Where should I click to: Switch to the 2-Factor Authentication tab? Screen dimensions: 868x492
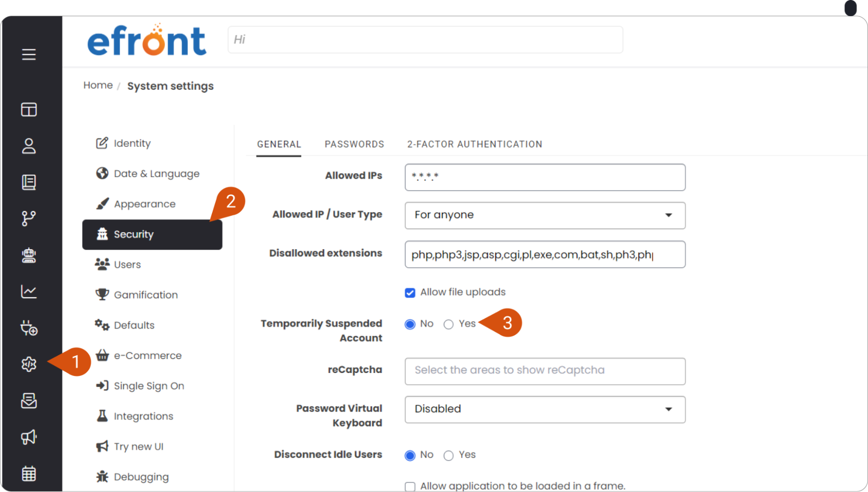coord(475,144)
